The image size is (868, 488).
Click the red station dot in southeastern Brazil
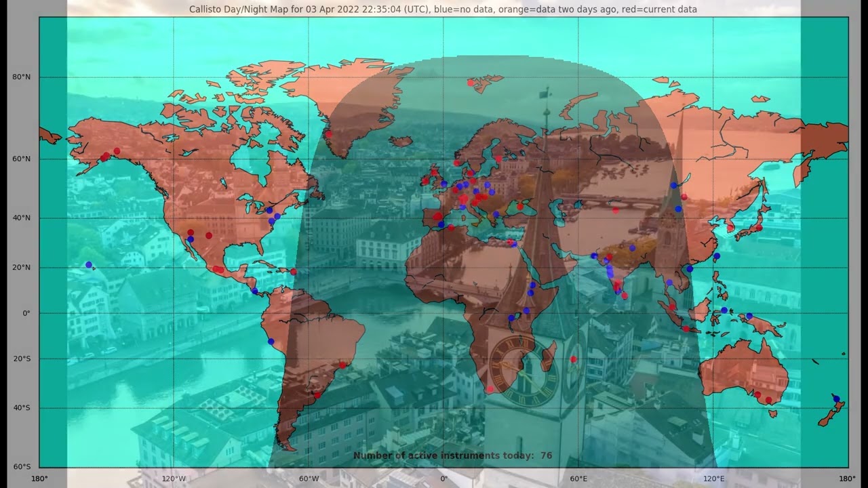(x=342, y=365)
